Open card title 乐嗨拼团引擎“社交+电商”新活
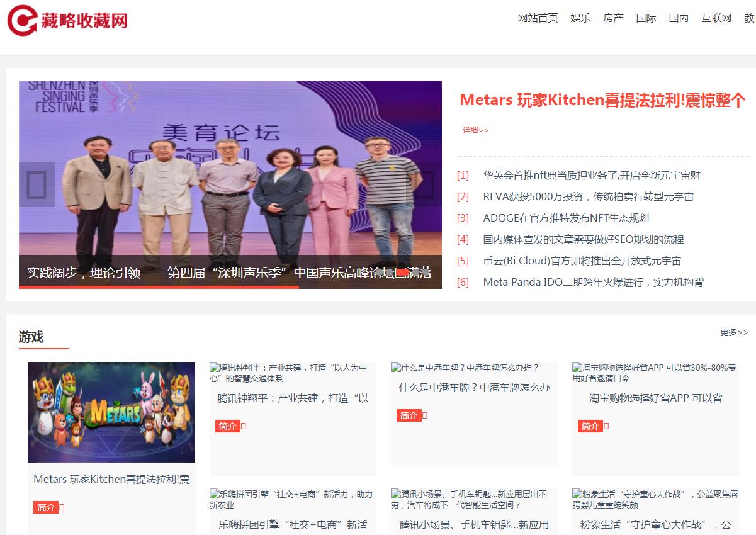Image resolution: width=756 pixels, height=535 pixels. [x=293, y=524]
